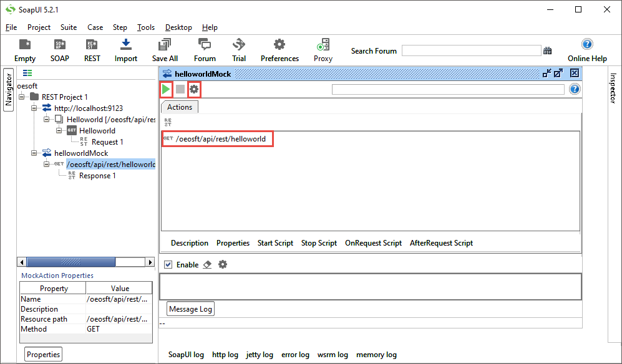Show the memory log

click(376, 355)
